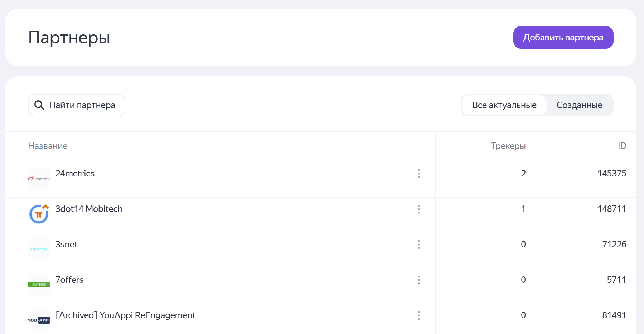Screen dimensions: 644x334
Task: Open the 3dot14 Mobitech partner entry
Action: pyautogui.click(x=89, y=209)
